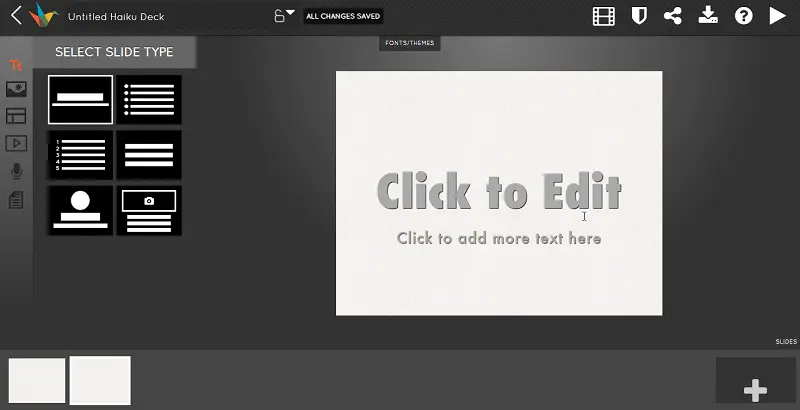The width and height of the screenshot is (800, 410).
Task: Open the privacy lock dropdown
Action: (284, 16)
